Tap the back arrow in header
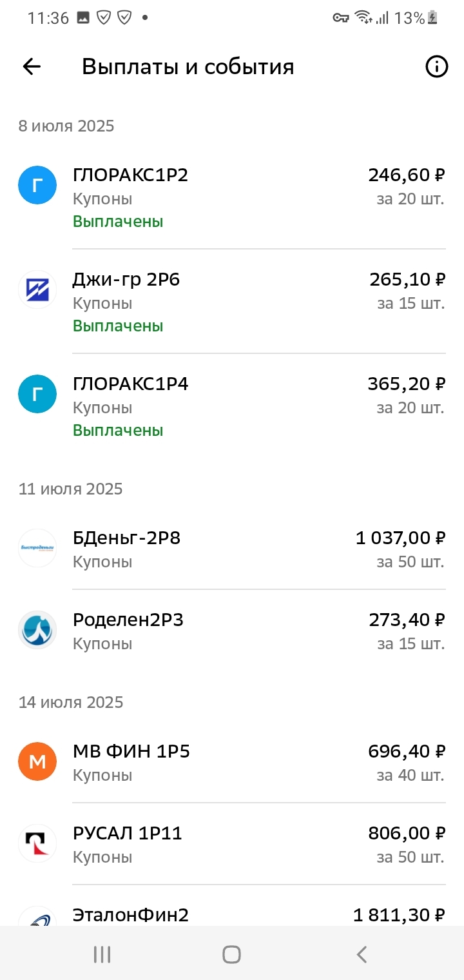This screenshot has height=980, width=464. click(32, 66)
